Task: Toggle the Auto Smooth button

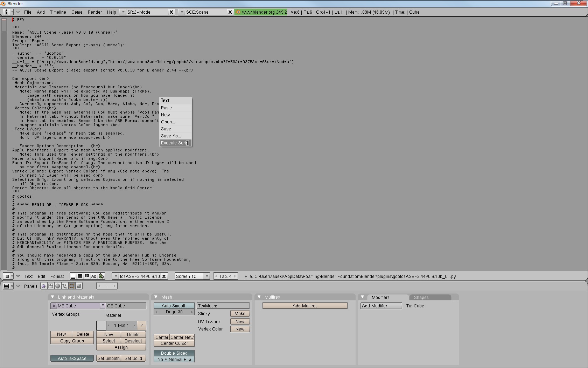Action: pyautogui.click(x=174, y=306)
